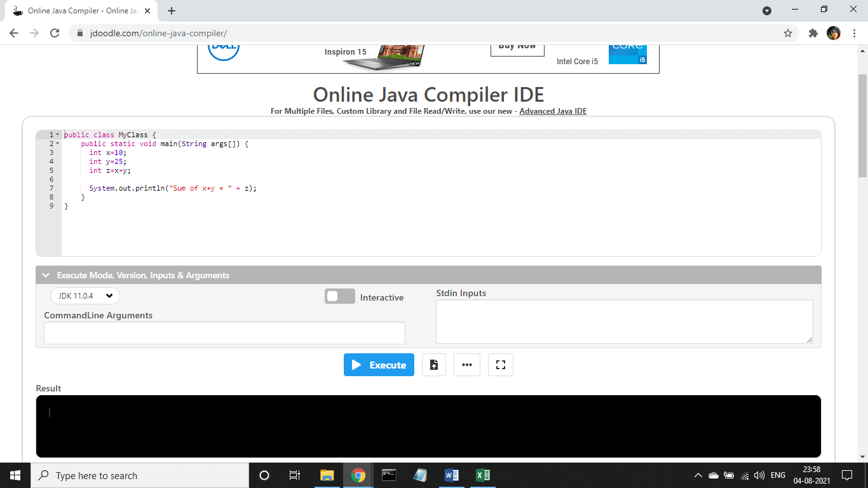Screen dimensions: 868x488
Task: Fold code at line 1 arrow
Action: [57, 135]
